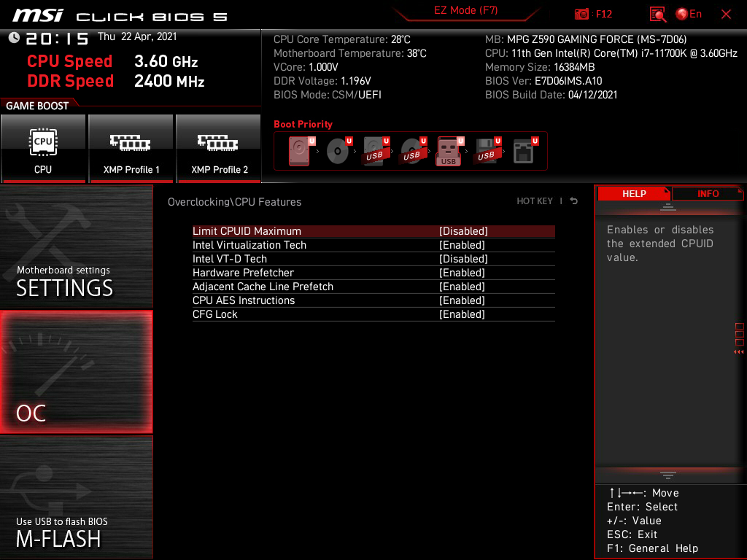Change Adjacent Cache Line Prefetch [Enabled] value
This screenshot has height=560, width=747.
(462, 286)
